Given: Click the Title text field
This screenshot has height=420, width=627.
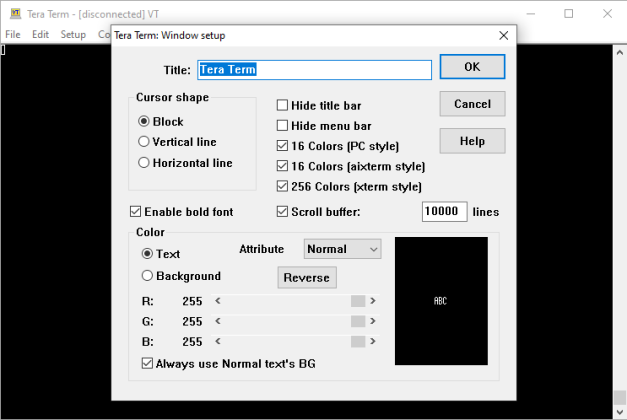Looking at the screenshot, I should (x=314, y=70).
